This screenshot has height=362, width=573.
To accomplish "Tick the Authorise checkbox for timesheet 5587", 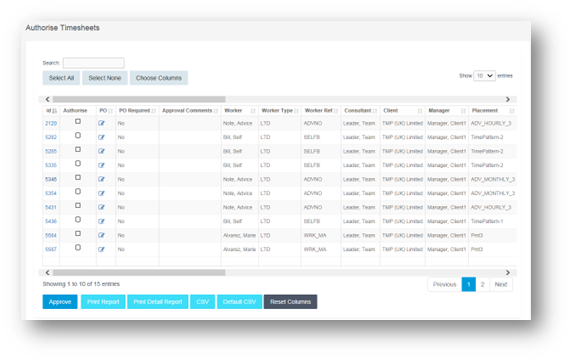I will pyautogui.click(x=78, y=247).
